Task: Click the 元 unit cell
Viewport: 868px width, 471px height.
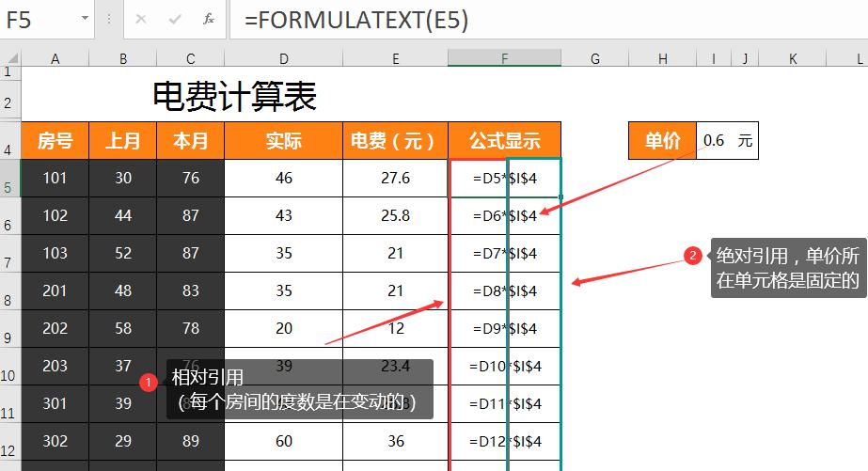Action: pyautogui.click(x=745, y=141)
